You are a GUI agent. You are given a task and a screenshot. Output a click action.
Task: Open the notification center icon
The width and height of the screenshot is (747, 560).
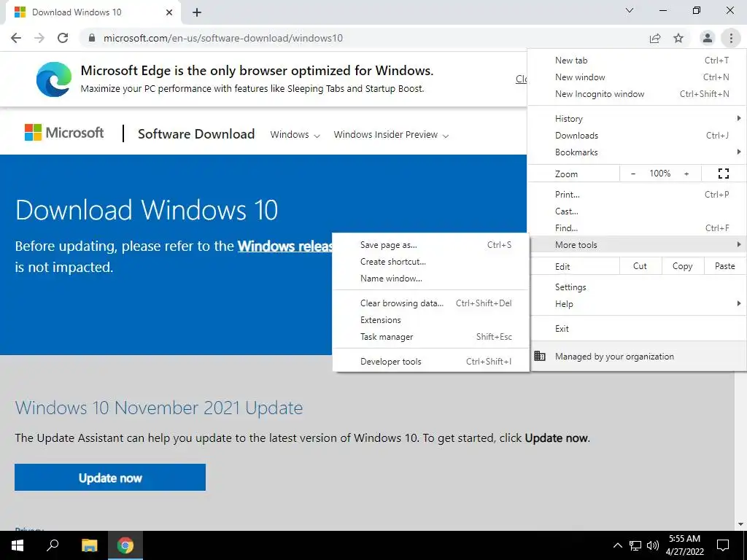pos(723,545)
